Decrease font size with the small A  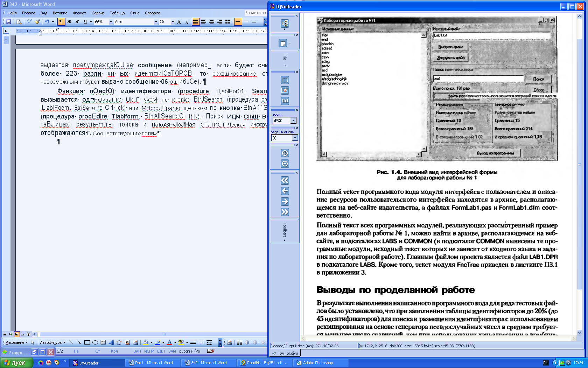(187, 22)
